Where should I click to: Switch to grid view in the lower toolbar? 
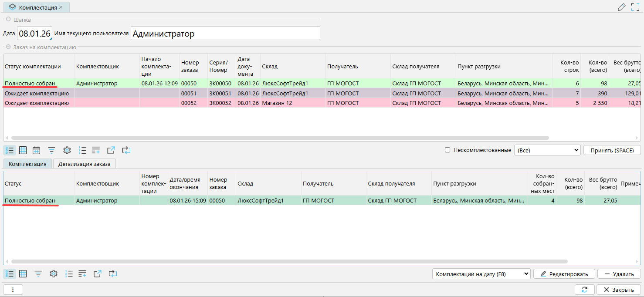tap(23, 274)
